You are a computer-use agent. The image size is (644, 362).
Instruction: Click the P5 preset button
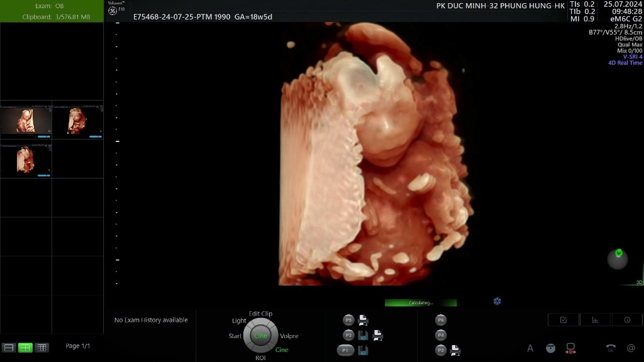point(348,320)
